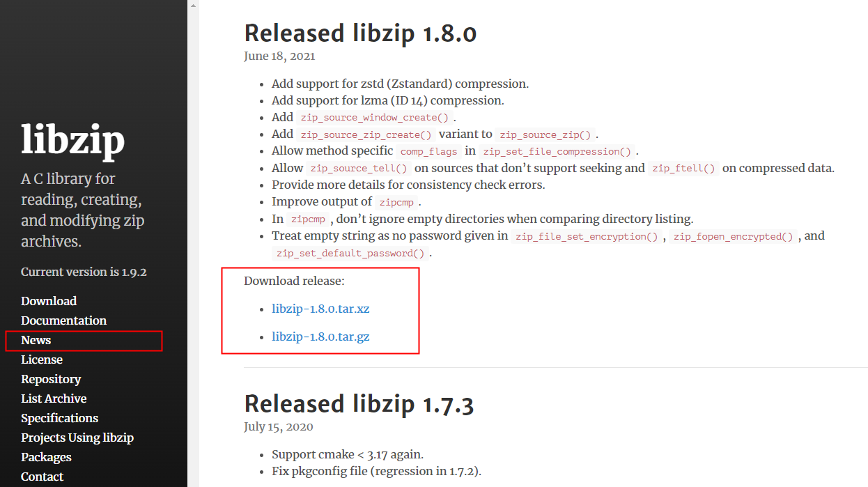Click the June 18, 2021 date text

pos(279,56)
